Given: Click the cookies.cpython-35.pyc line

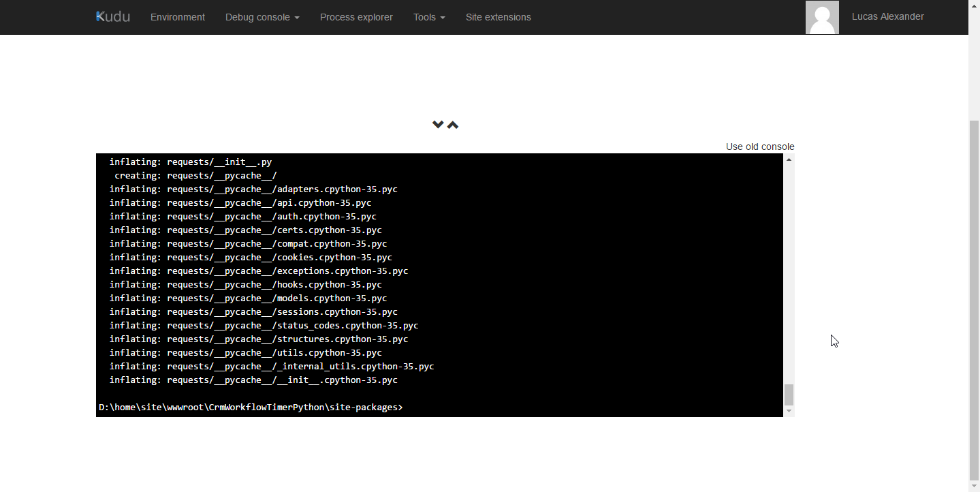Looking at the screenshot, I should tap(251, 258).
